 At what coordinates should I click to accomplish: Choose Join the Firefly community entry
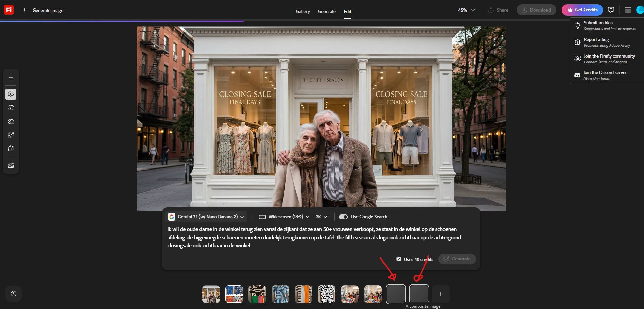click(607, 59)
